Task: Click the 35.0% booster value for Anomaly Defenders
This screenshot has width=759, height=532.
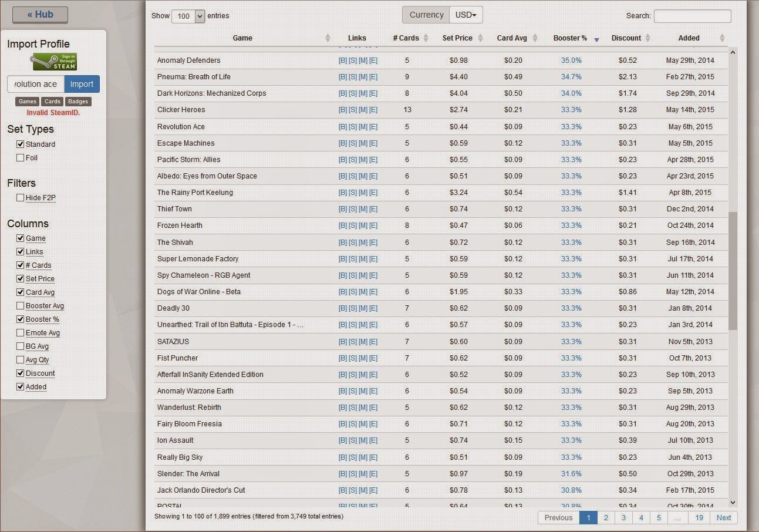Action: pyautogui.click(x=571, y=60)
